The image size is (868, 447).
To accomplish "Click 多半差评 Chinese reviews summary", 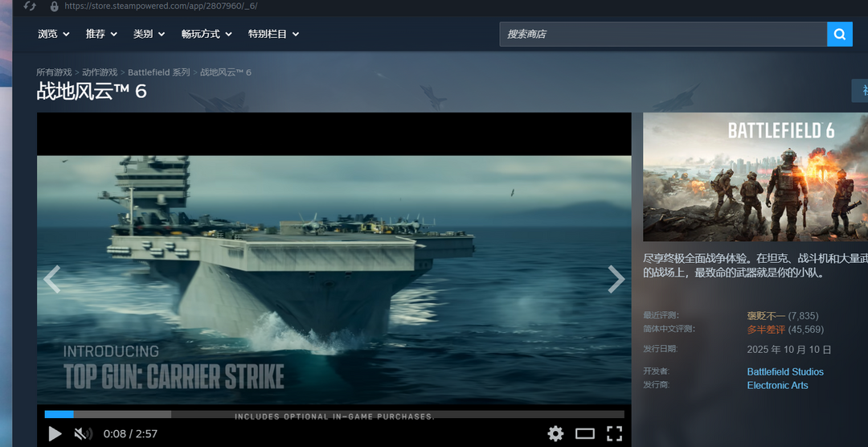I will 766,330.
